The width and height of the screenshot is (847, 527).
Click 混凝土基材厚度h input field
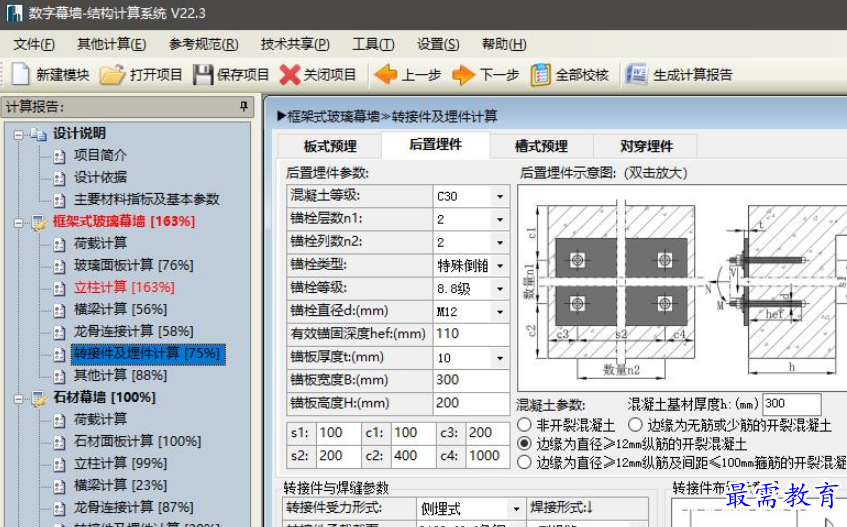click(x=792, y=404)
